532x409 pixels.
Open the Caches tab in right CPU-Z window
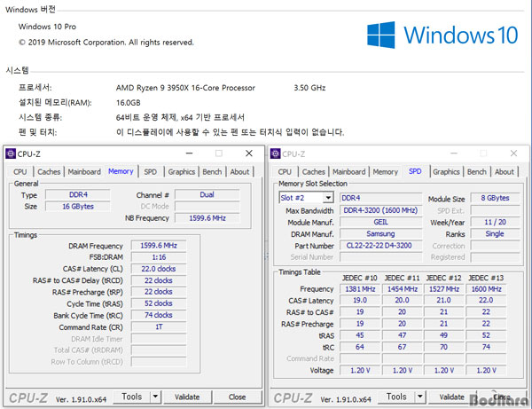pos(314,172)
